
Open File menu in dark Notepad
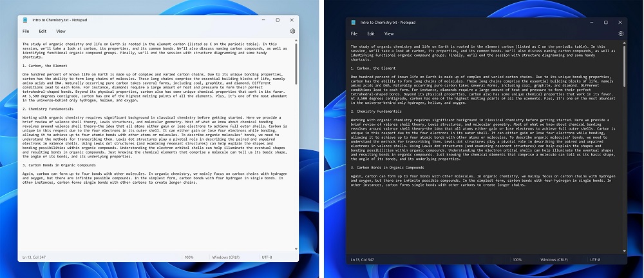click(354, 34)
